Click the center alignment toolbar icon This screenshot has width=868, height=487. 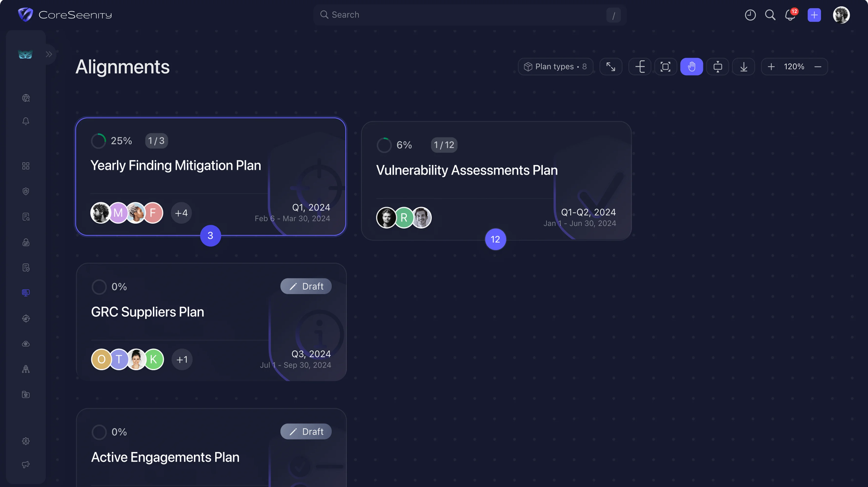coord(717,66)
